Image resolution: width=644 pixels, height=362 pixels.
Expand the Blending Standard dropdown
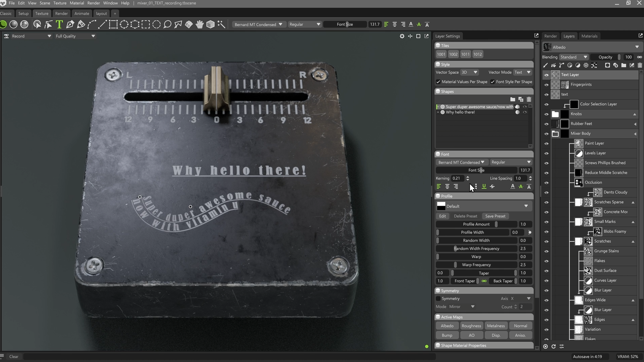click(574, 57)
